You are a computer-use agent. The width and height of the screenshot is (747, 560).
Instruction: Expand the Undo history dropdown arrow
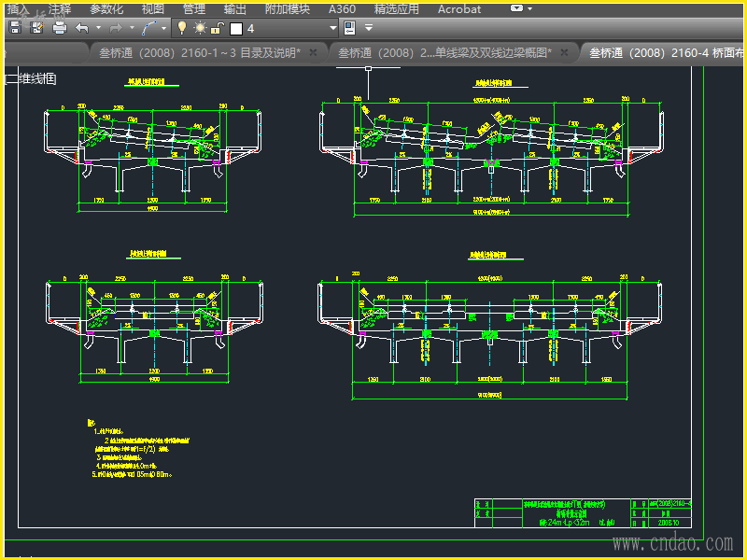coord(98,28)
